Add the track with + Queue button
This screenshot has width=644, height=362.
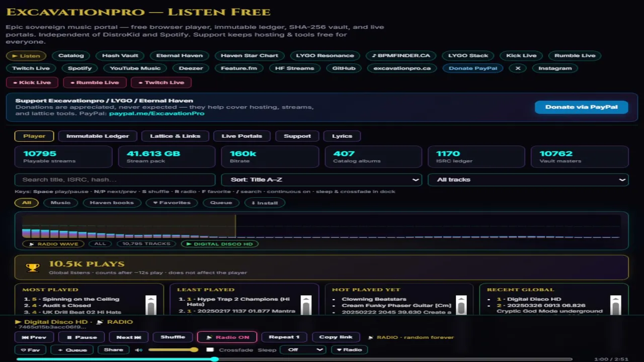point(72,350)
